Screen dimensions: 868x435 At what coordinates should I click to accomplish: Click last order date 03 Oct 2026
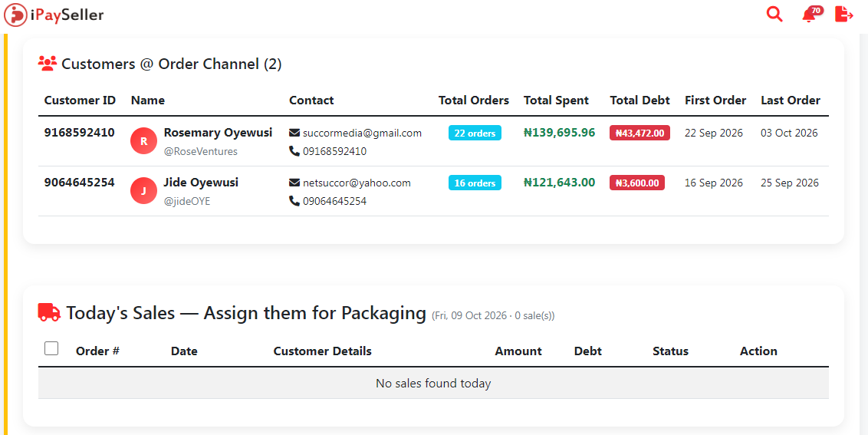tap(789, 133)
